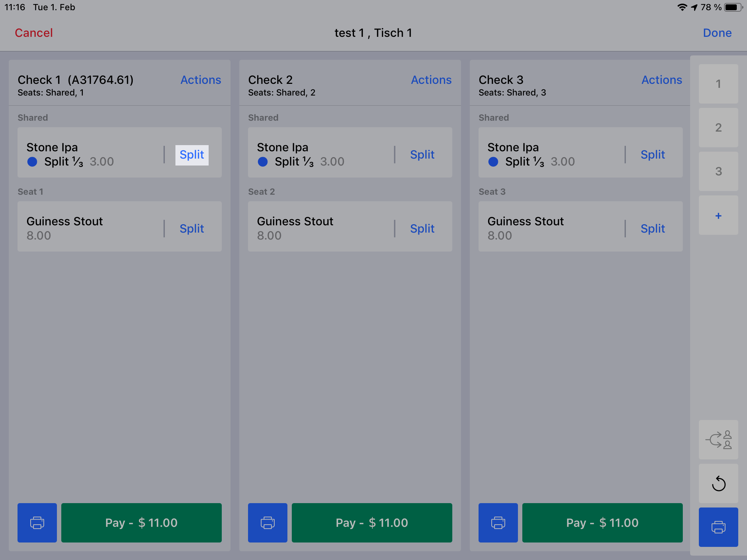Tap the blue dot on Check 2 Stone Ipa
The height and width of the screenshot is (560, 747).
[x=263, y=162]
